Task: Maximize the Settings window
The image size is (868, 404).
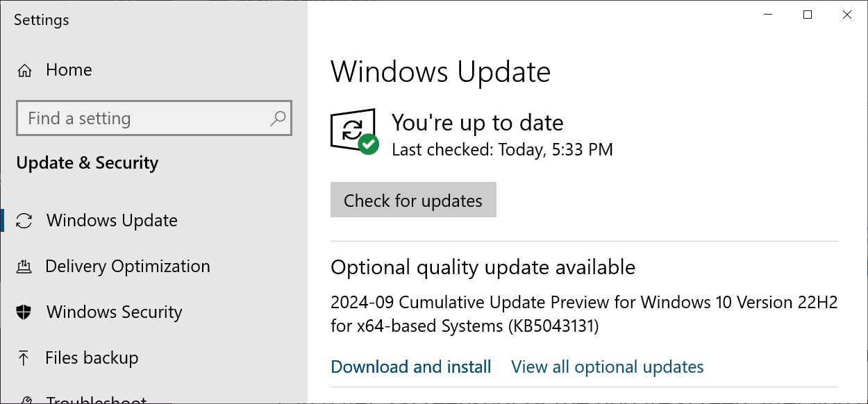Action: (807, 14)
